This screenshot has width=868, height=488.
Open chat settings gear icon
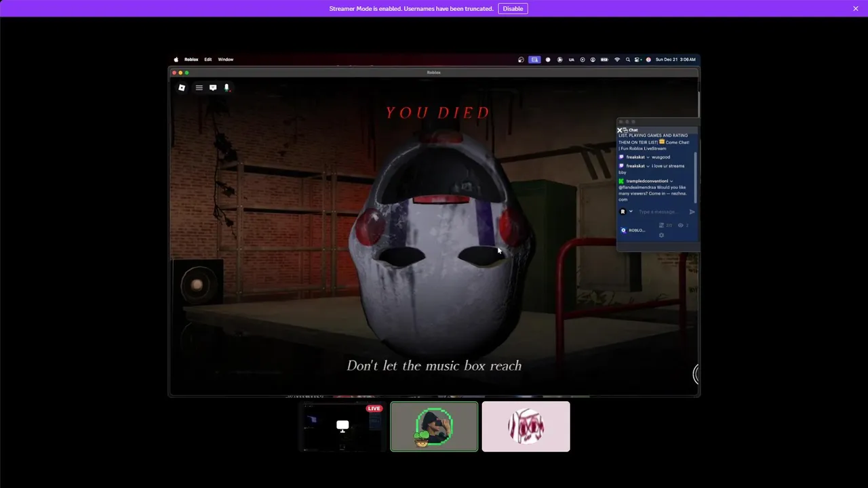661,235
